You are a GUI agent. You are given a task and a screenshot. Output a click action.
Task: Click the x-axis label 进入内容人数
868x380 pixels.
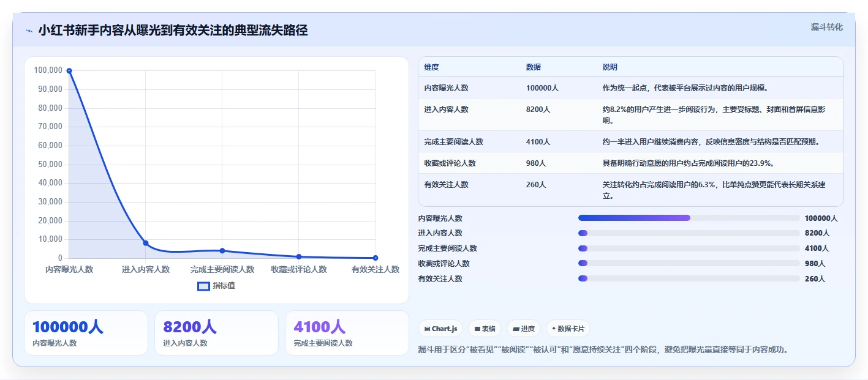click(146, 269)
